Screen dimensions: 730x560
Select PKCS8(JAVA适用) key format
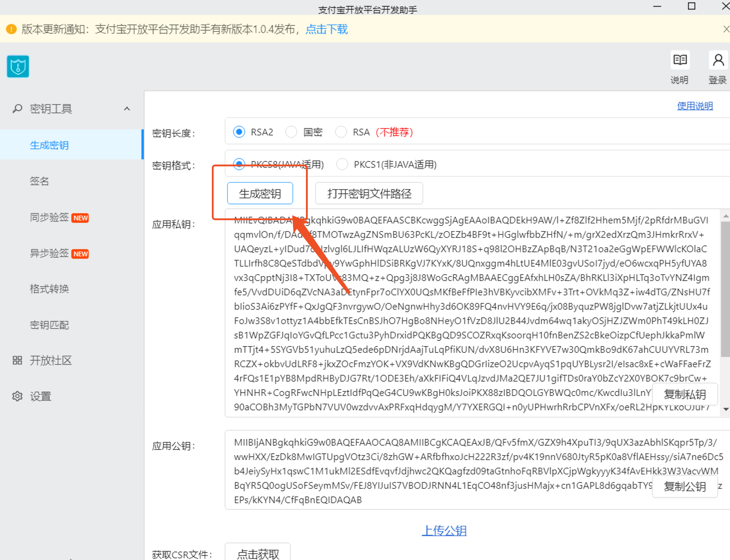tap(239, 164)
